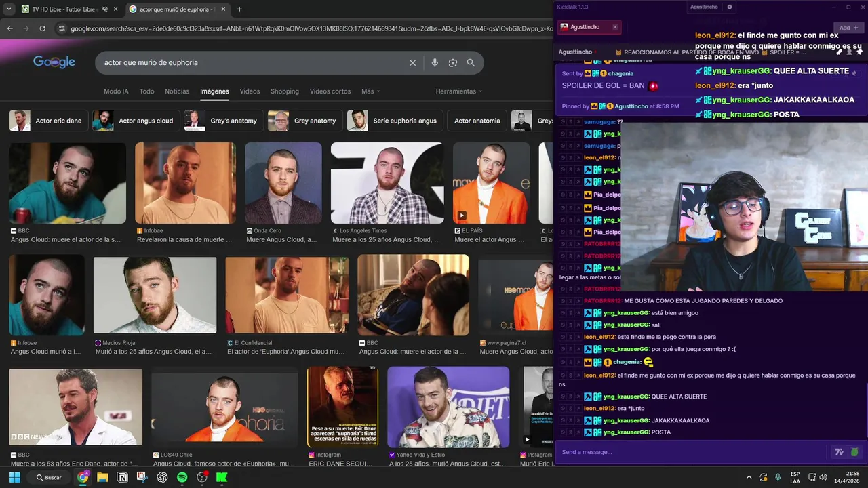The height and width of the screenshot is (488, 868).
Task: Open BBC Angus Cloud image in first row
Action: pos(67,183)
